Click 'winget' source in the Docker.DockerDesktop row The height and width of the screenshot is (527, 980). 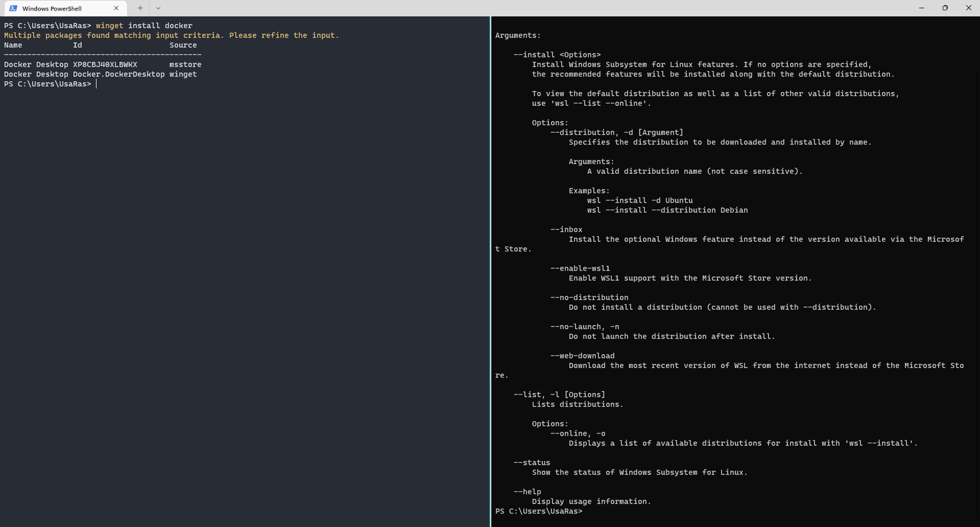click(183, 75)
